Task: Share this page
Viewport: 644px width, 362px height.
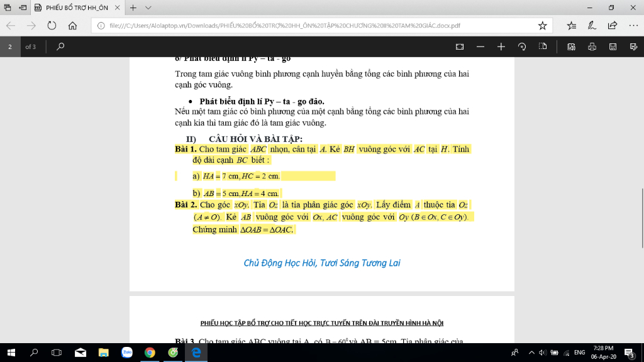Action: tap(613, 25)
